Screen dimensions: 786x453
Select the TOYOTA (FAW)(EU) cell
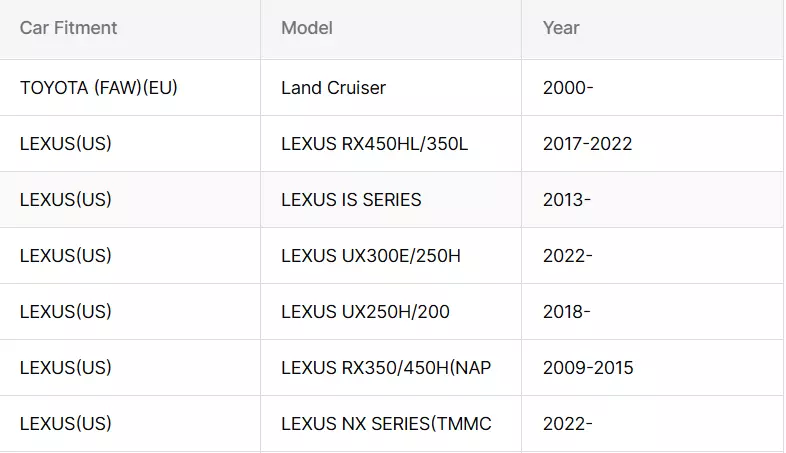130,88
